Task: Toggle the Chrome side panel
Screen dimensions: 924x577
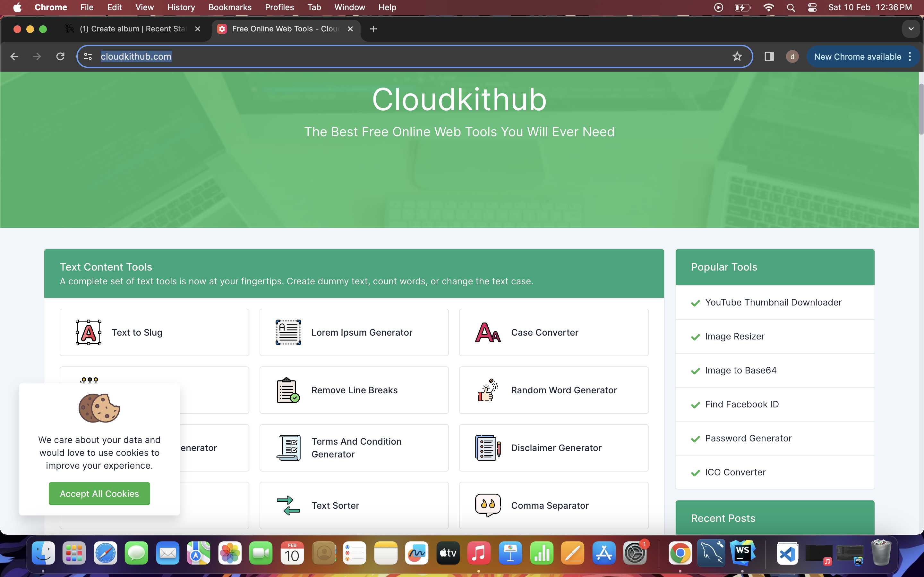Action: click(x=769, y=56)
